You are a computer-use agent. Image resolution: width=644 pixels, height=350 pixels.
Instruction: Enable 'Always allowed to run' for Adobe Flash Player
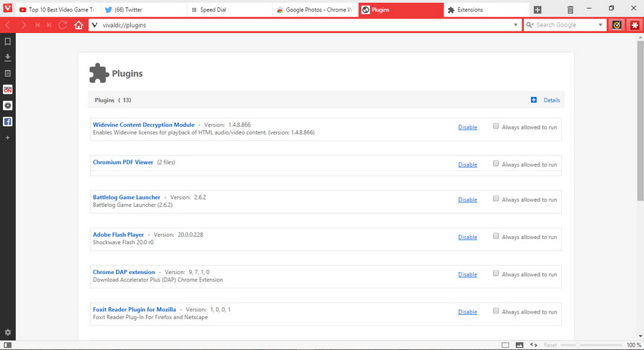496,236
